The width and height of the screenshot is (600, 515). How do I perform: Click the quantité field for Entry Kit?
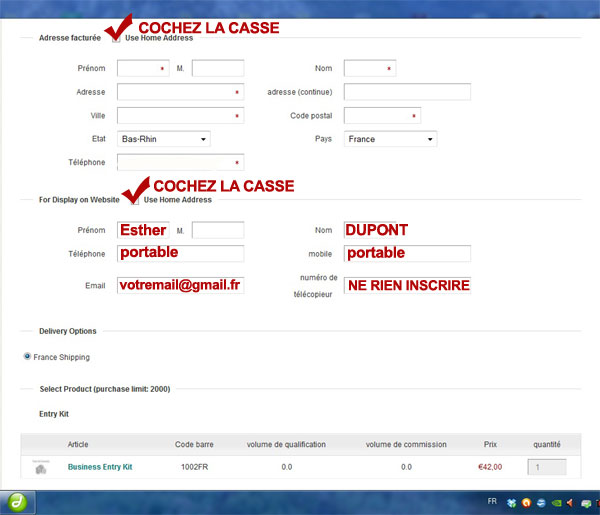click(x=546, y=467)
